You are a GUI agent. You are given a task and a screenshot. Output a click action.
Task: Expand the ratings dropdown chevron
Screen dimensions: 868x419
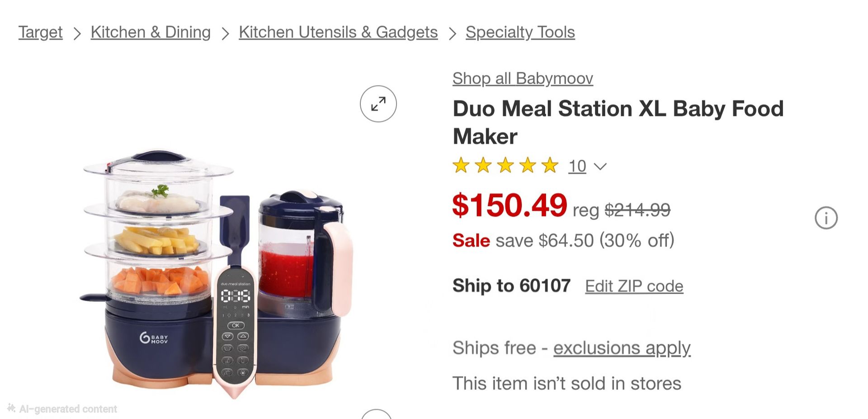(600, 167)
